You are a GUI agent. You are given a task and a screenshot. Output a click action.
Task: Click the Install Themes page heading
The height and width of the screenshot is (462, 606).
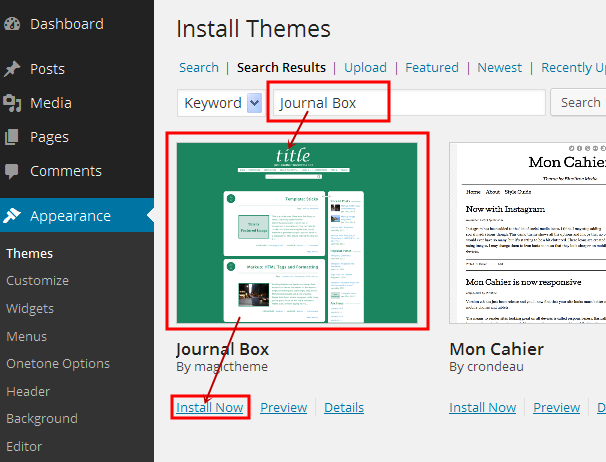(254, 29)
